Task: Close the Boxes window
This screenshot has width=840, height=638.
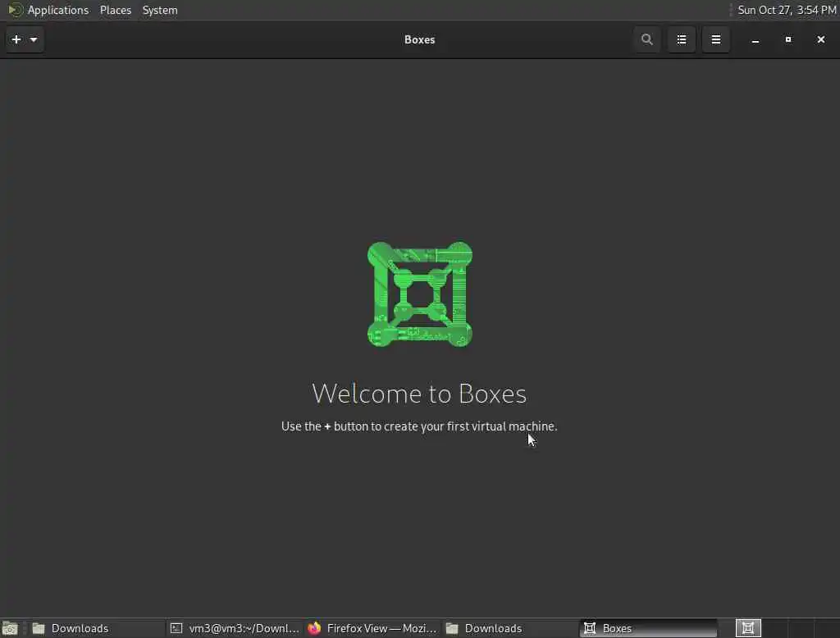Action: [x=820, y=39]
